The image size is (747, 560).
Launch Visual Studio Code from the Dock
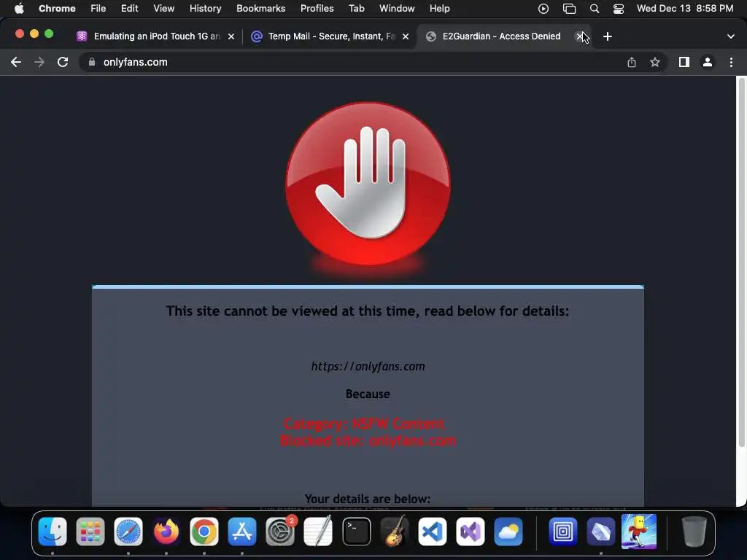(x=432, y=531)
